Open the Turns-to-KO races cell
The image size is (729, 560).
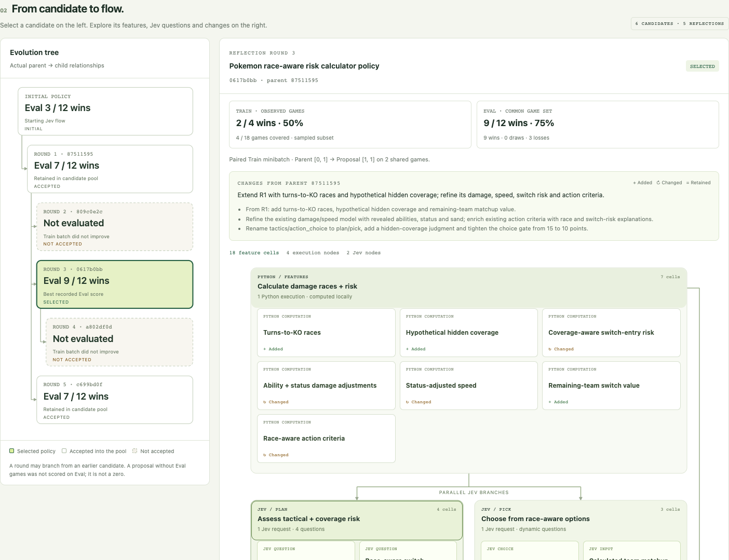(x=326, y=333)
